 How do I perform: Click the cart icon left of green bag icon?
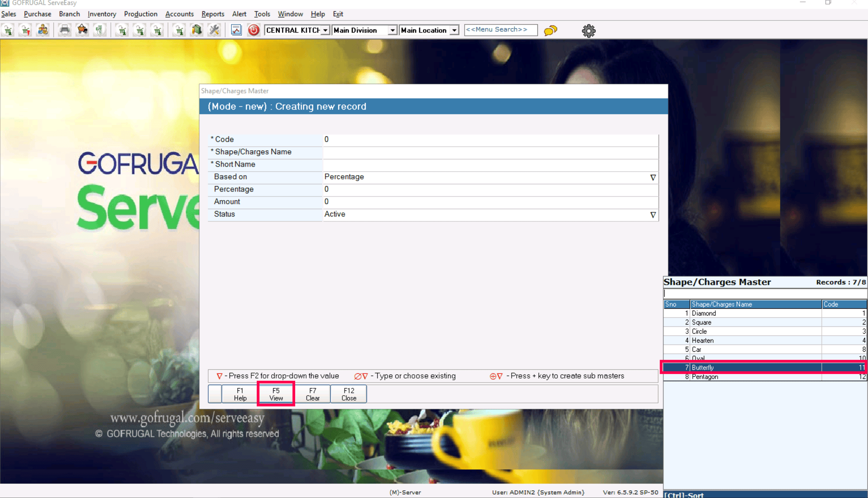point(179,30)
